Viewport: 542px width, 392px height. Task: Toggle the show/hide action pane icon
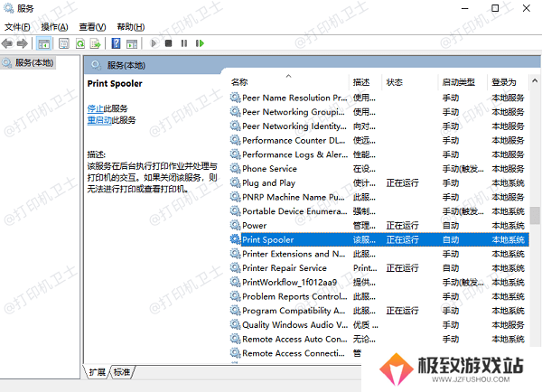(132, 43)
